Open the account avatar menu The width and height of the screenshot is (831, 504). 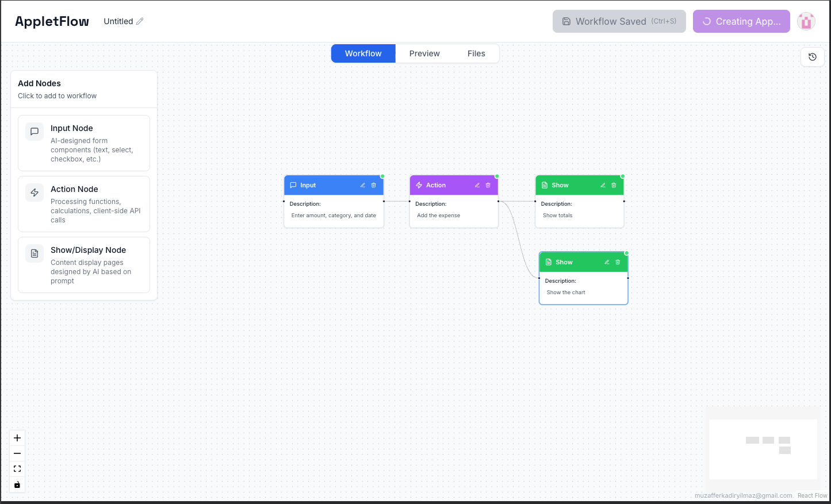[806, 21]
